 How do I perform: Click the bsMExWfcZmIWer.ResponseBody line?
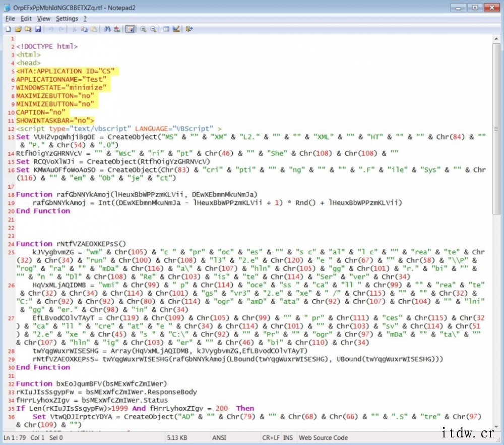pyautogui.click(x=106, y=392)
